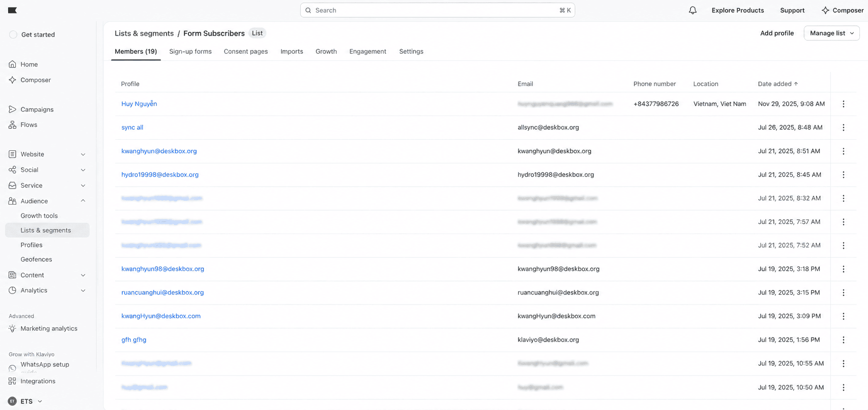Open row actions for gfh gfhg
Viewport: 868px width, 410px height.
click(x=843, y=340)
